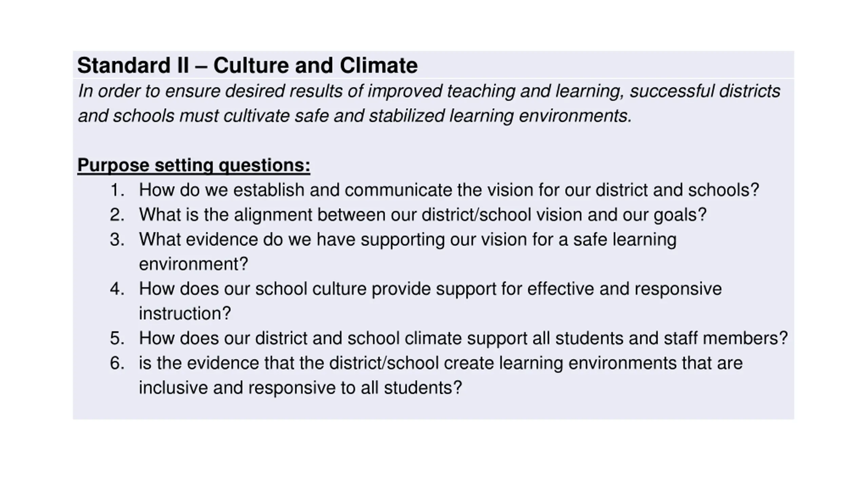Image resolution: width=868 pixels, height=488 pixels.
Task: Click the word "instruction?" in question 4
Action: [x=185, y=313]
